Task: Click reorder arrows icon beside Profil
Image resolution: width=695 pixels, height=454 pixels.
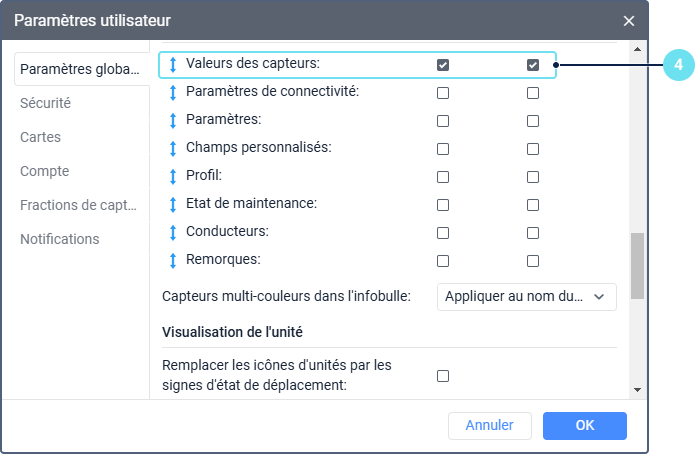Action: coord(173,177)
